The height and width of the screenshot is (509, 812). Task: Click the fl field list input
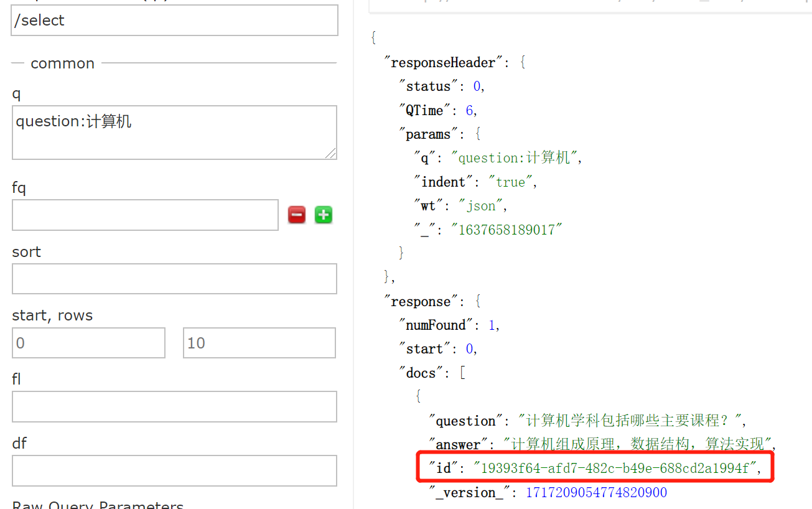click(174, 407)
